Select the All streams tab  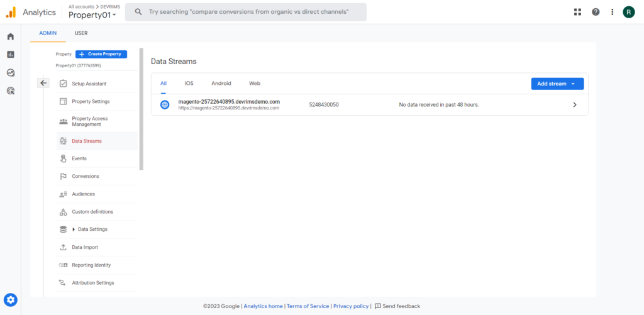pos(164,84)
